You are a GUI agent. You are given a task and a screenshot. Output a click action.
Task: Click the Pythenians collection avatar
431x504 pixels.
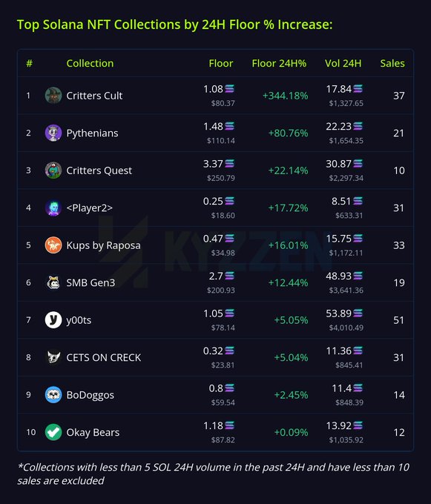pyautogui.click(x=53, y=133)
